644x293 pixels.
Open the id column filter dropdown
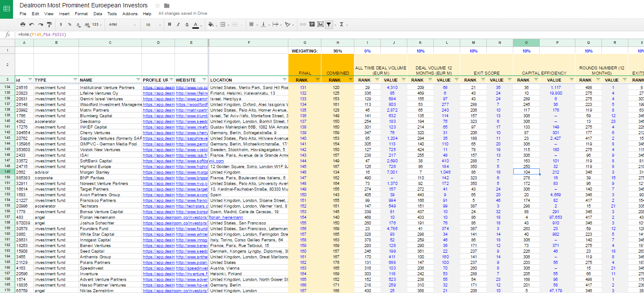coord(30,80)
